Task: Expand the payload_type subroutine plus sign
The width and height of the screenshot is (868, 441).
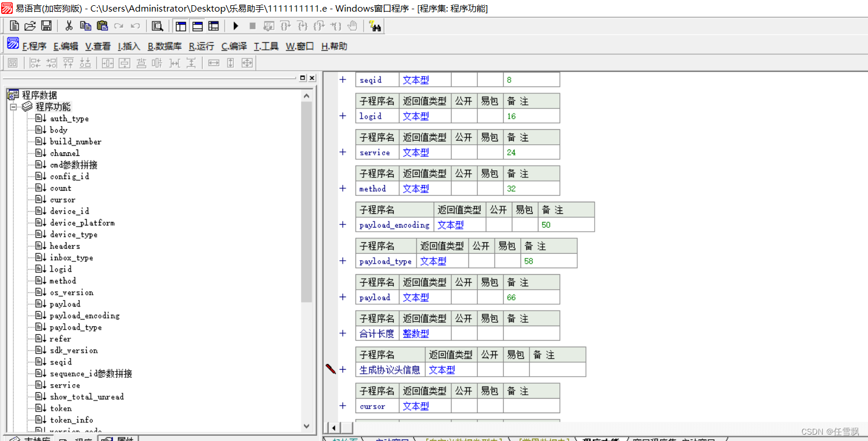Action: (343, 261)
